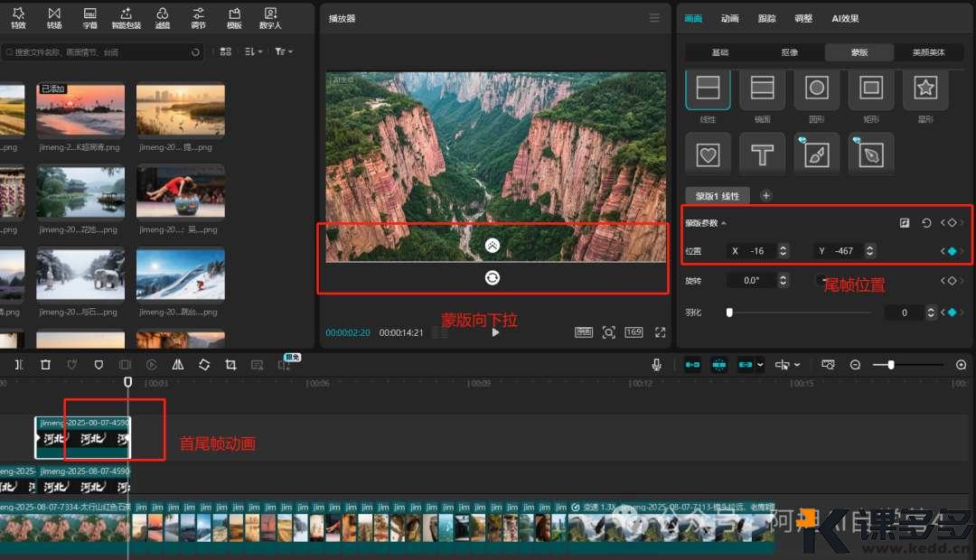The height and width of the screenshot is (560, 976).
Task: Open the 滤镜 filters panel
Action: click(x=163, y=18)
